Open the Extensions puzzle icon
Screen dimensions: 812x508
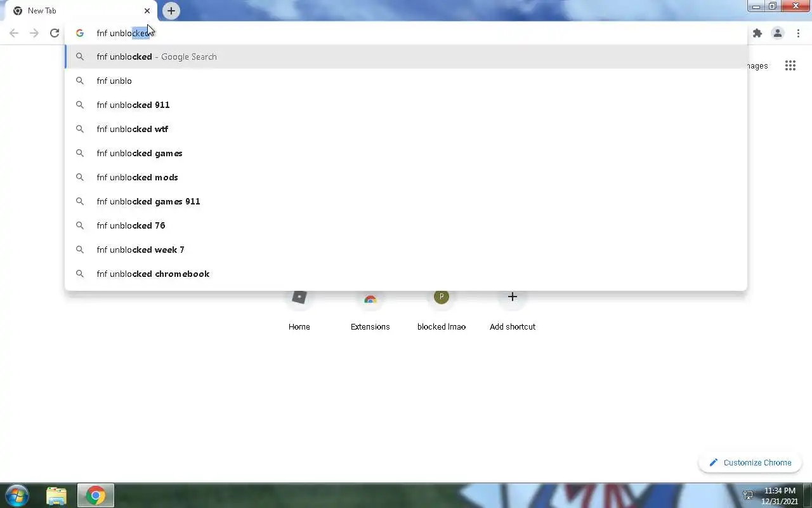[757, 33]
